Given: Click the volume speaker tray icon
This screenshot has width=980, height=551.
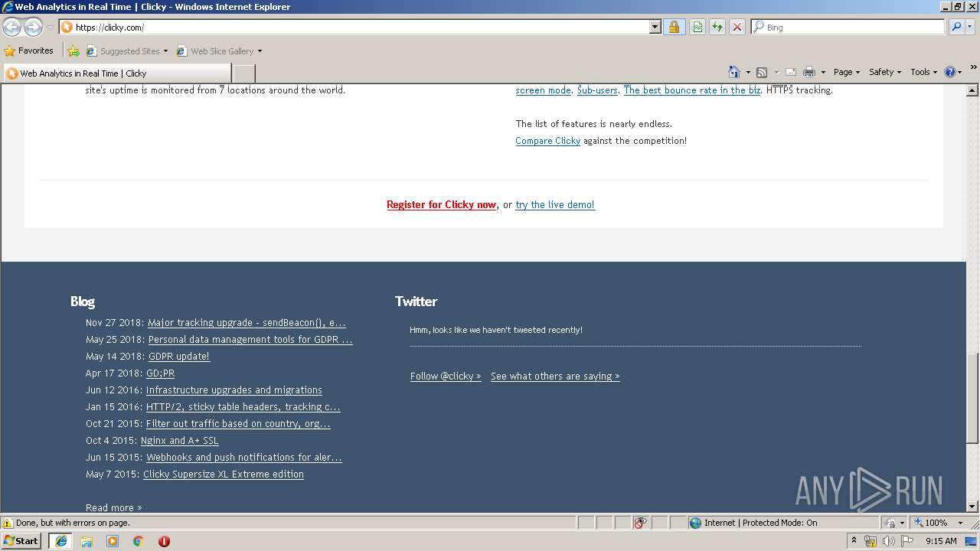Looking at the screenshot, I should (x=888, y=541).
